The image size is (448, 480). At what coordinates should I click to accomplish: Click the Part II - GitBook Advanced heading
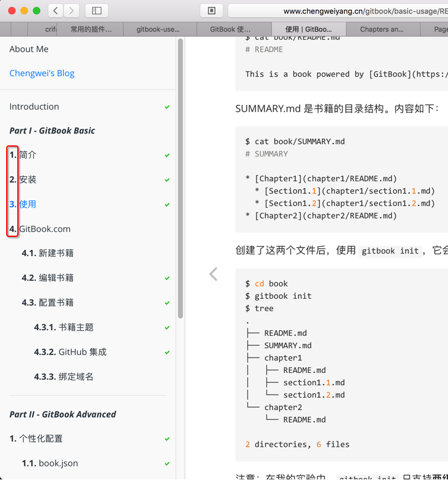[62, 414]
